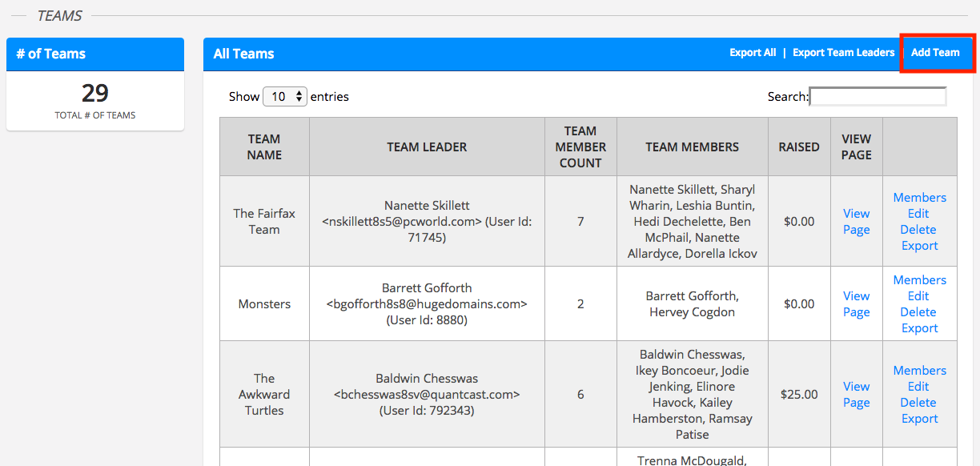
Task: Delete The Awkward Turtles team
Action: point(918,403)
